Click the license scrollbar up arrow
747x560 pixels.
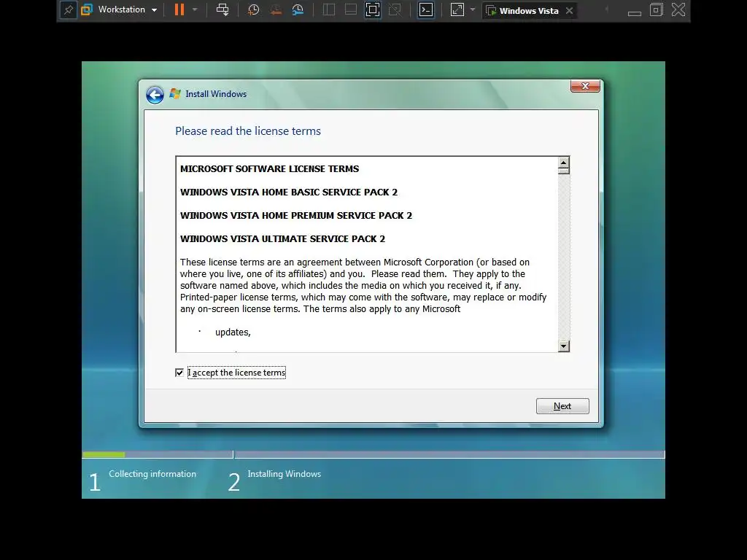click(x=564, y=163)
